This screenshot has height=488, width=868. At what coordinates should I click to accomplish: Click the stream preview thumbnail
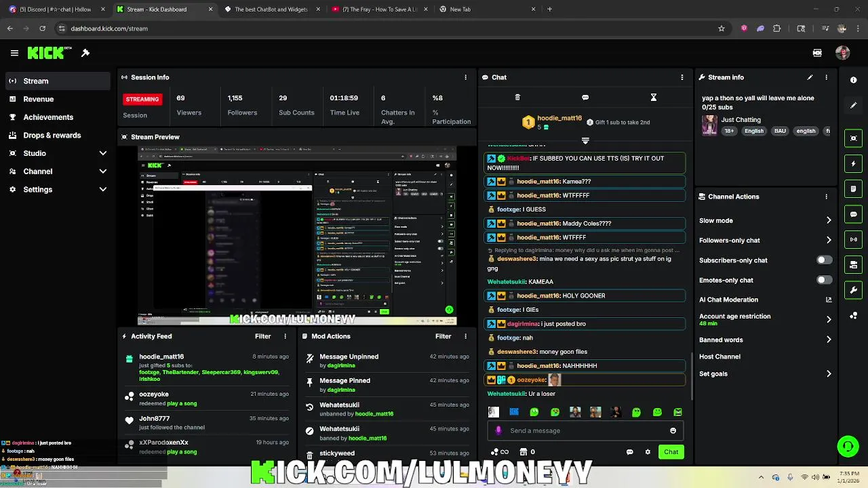[x=297, y=236]
